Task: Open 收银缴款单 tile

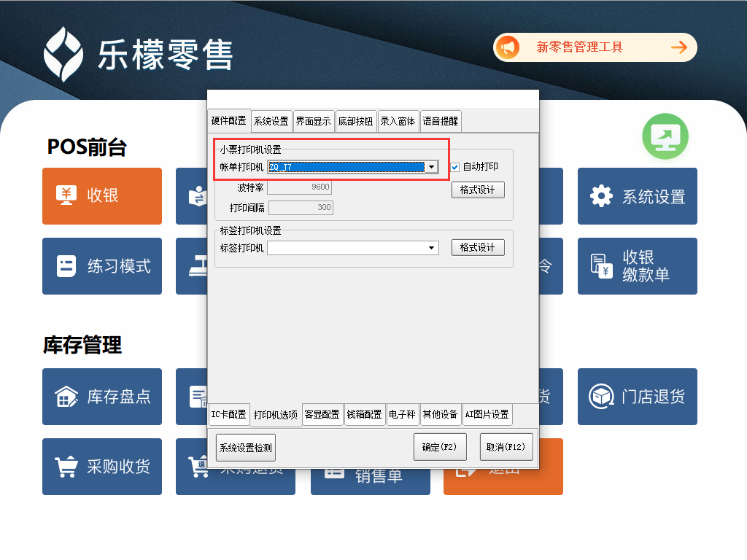Action: pyautogui.click(x=637, y=265)
